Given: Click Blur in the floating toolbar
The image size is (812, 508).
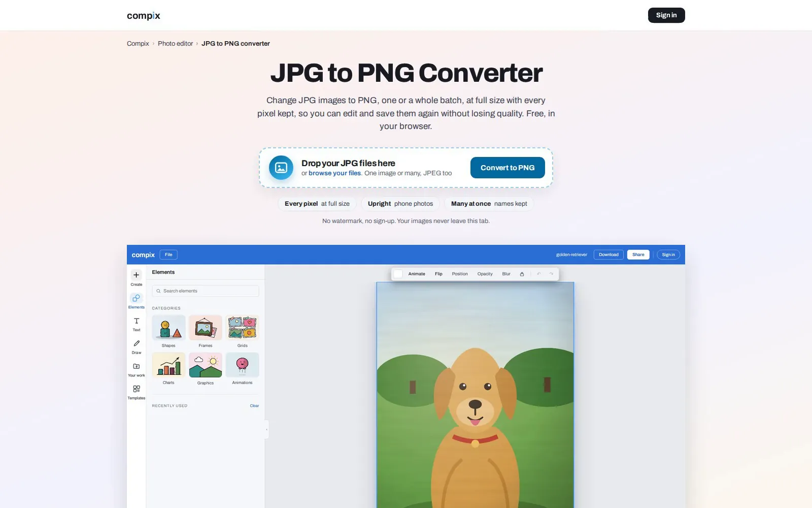Looking at the screenshot, I should [x=506, y=274].
